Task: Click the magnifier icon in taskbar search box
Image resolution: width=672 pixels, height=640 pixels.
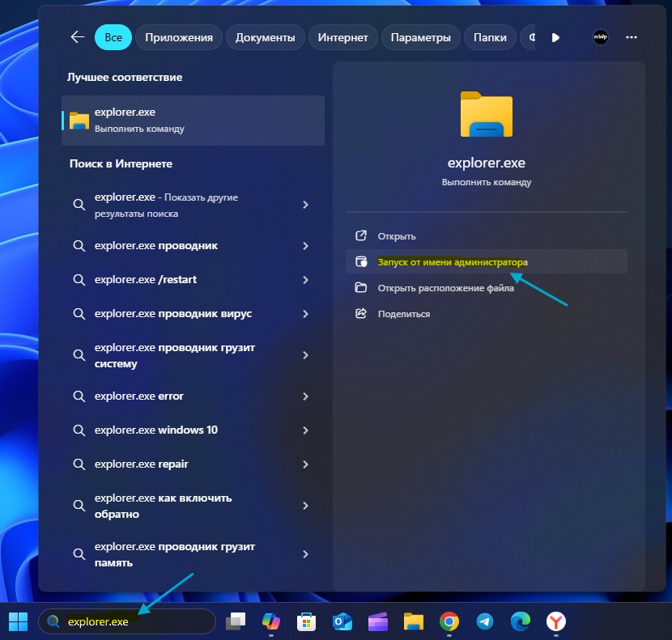Action: pos(53,621)
